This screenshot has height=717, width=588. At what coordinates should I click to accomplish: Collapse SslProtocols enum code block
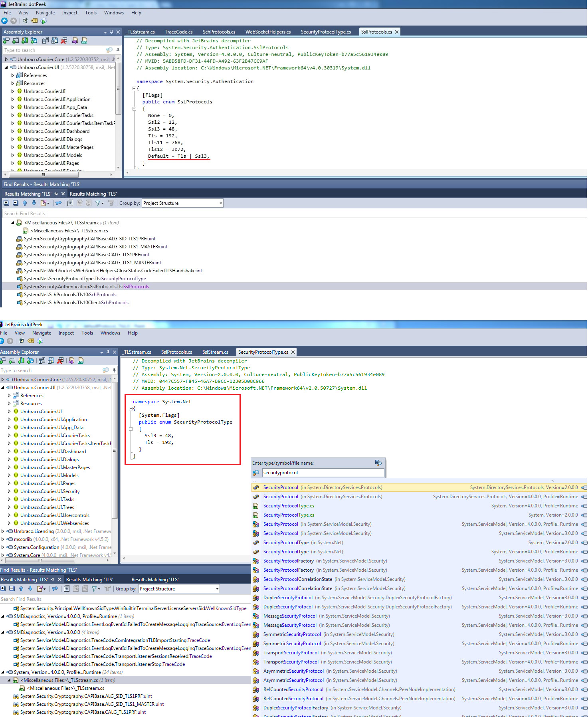tap(134, 109)
